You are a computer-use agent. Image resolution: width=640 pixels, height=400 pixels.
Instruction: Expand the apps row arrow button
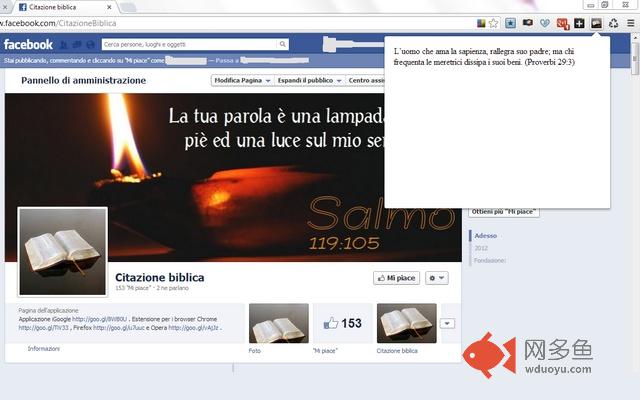(447, 323)
